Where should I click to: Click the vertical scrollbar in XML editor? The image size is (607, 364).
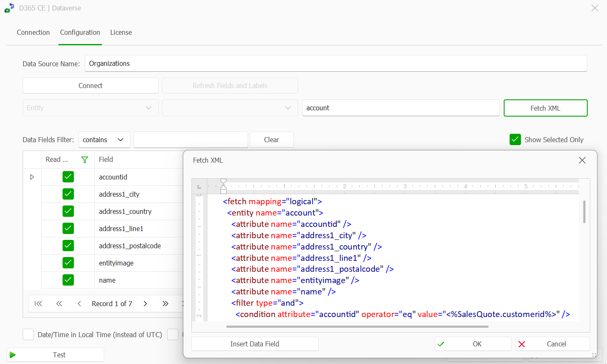click(x=584, y=212)
